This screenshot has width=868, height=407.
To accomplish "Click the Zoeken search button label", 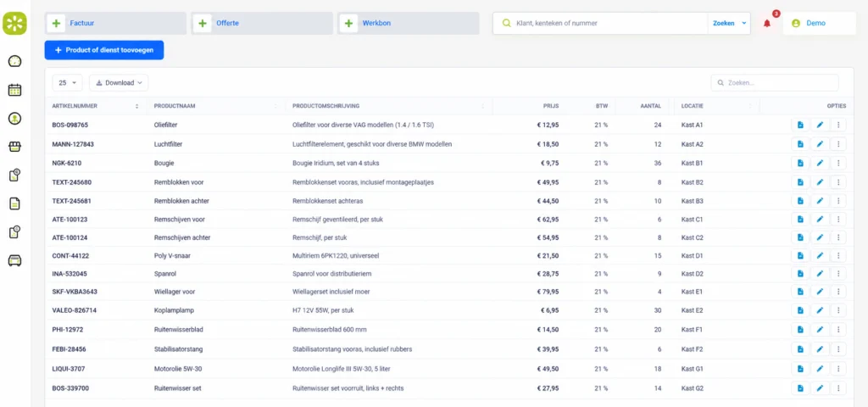I will (724, 23).
